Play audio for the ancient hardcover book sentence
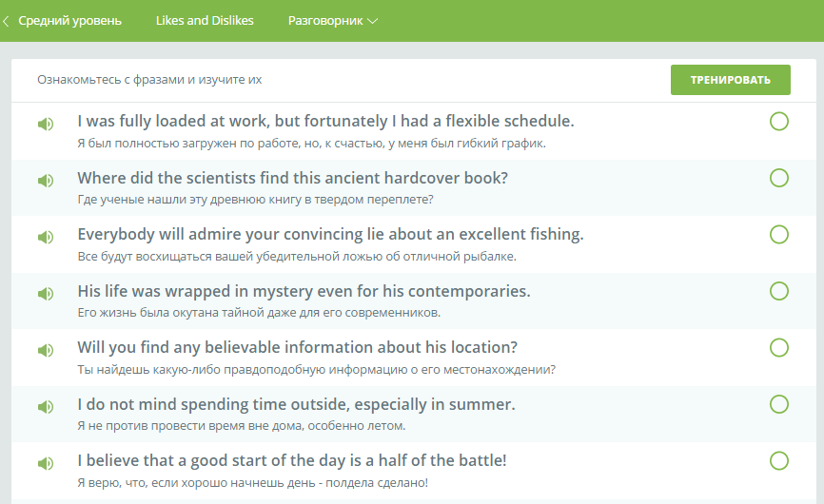The height and width of the screenshot is (504, 824). (x=46, y=181)
